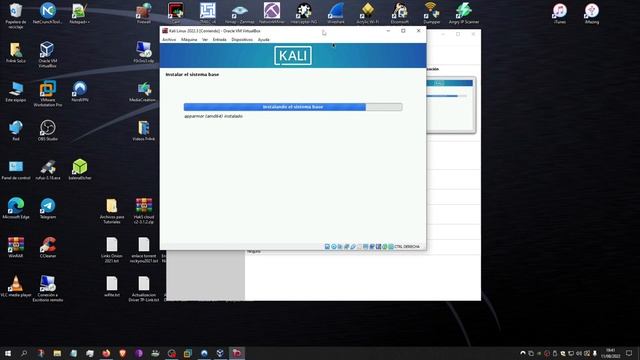Click the VM preview thumbnail in VirtualBox Manager
Image resolution: width=640 pixels, height=360 pixels.
coord(451,104)
